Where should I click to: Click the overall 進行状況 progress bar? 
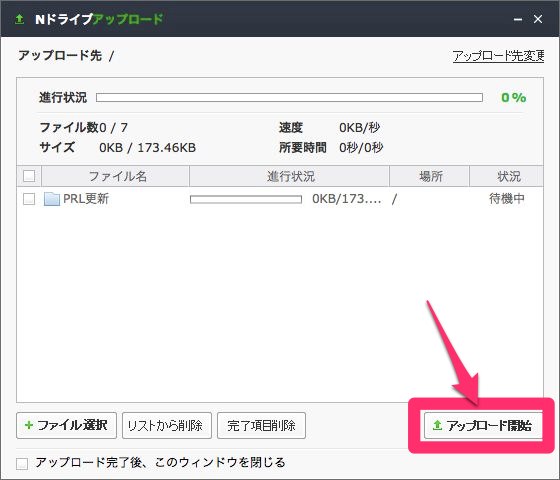click(x=289, y=98)
